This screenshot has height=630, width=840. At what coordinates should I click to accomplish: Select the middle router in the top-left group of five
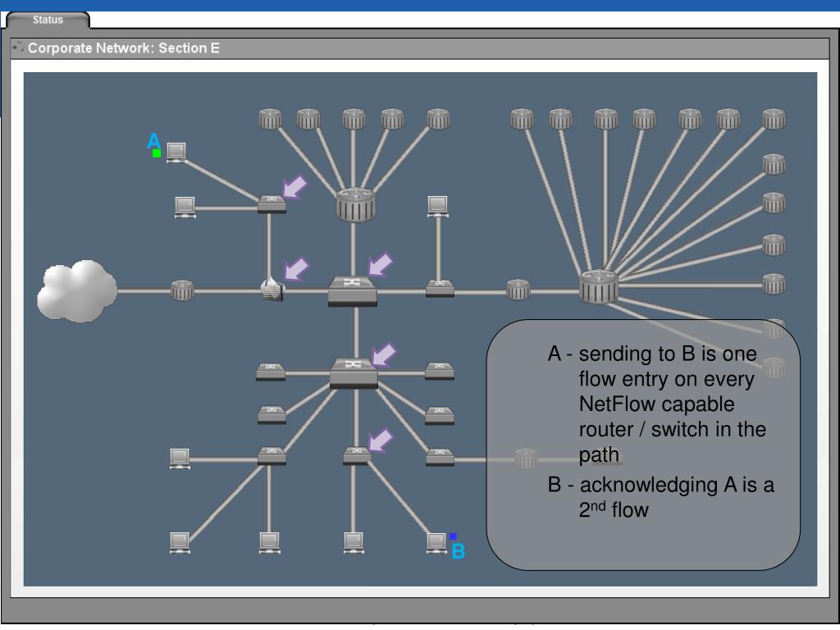click(x=354, y=119)
